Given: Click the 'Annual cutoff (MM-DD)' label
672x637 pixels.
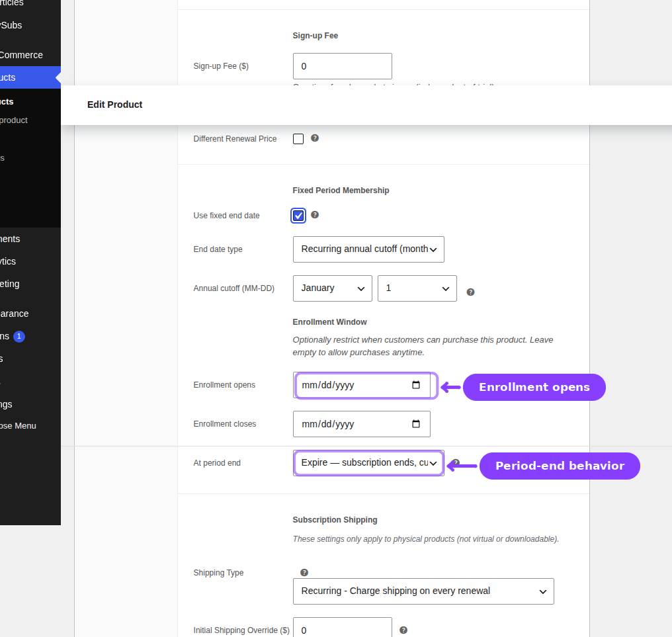Looking at the screenshot, I should coord(233,288).
